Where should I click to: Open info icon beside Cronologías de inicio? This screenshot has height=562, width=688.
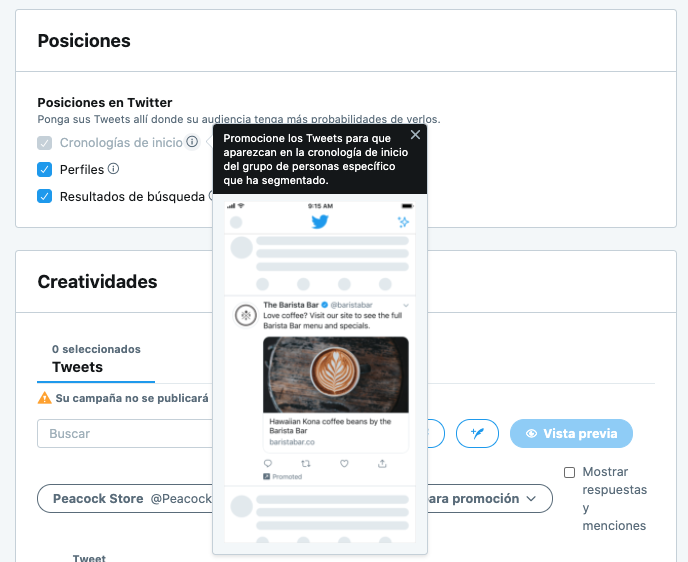pos(192,142)
